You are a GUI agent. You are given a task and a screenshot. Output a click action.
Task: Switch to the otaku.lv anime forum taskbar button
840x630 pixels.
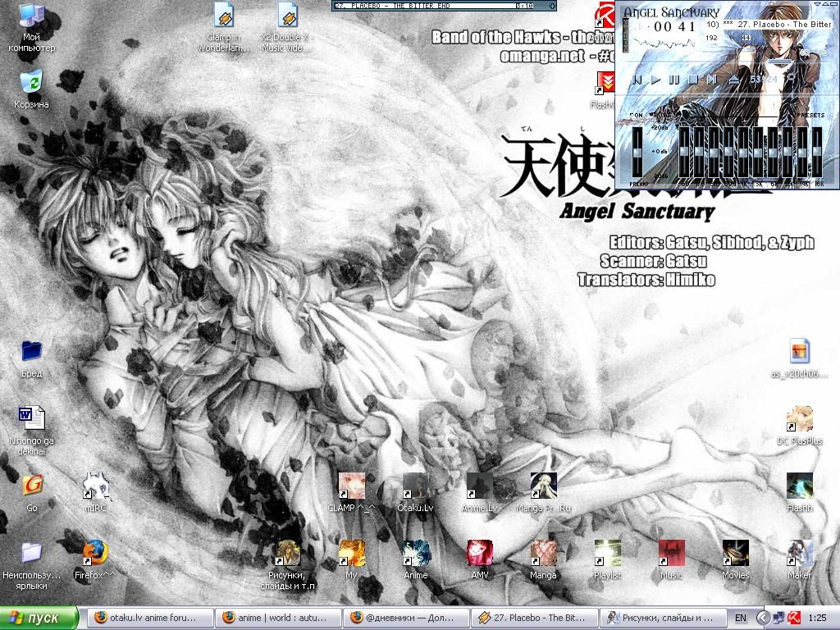149,618
